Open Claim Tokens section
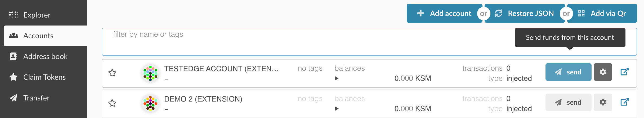The height and width of the screenshot is (118, 644). coord(44,77)
